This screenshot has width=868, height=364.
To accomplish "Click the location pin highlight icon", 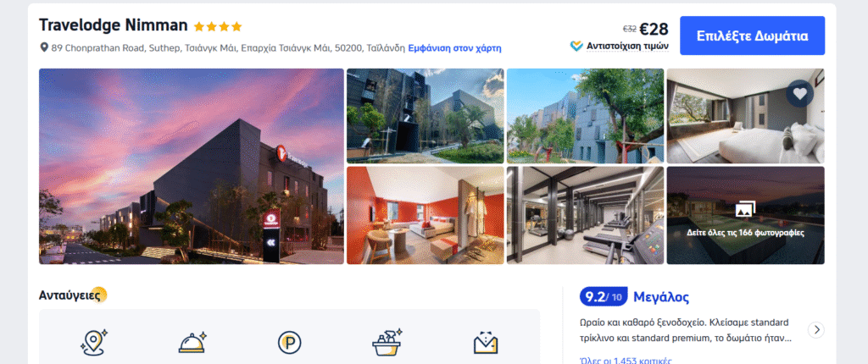I will coord(93,343).
